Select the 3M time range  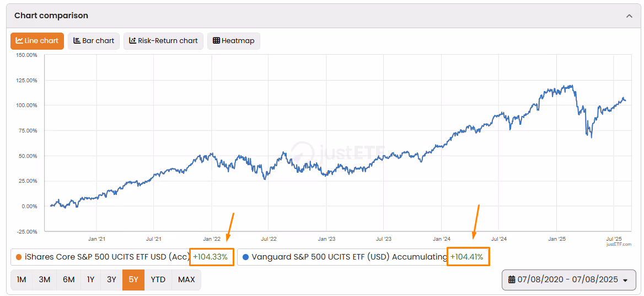click(x=44, y=280)
